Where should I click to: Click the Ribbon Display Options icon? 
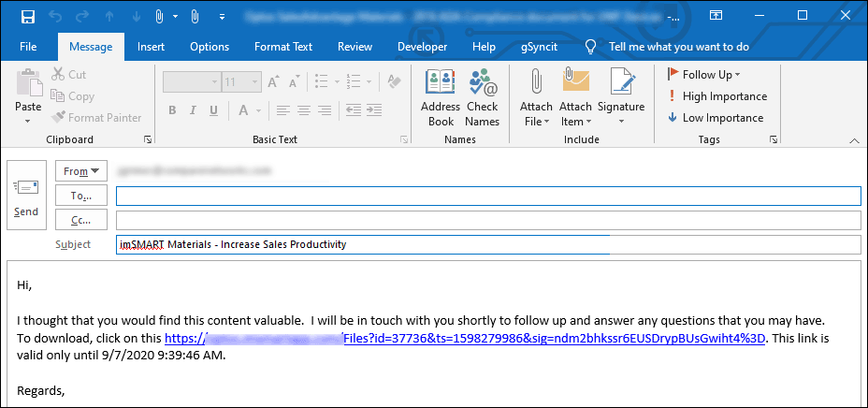[716, 16]
